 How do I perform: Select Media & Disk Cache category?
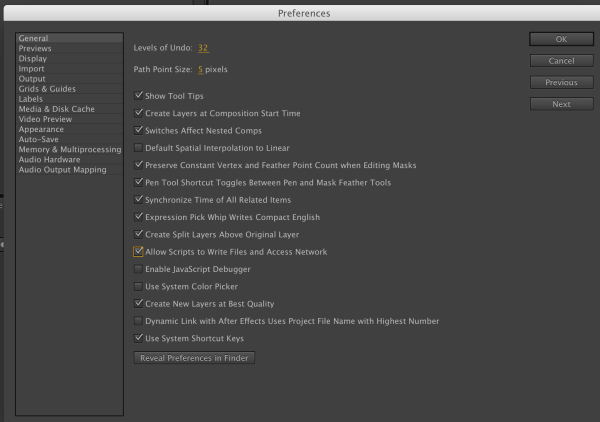[x=56, y=109]
